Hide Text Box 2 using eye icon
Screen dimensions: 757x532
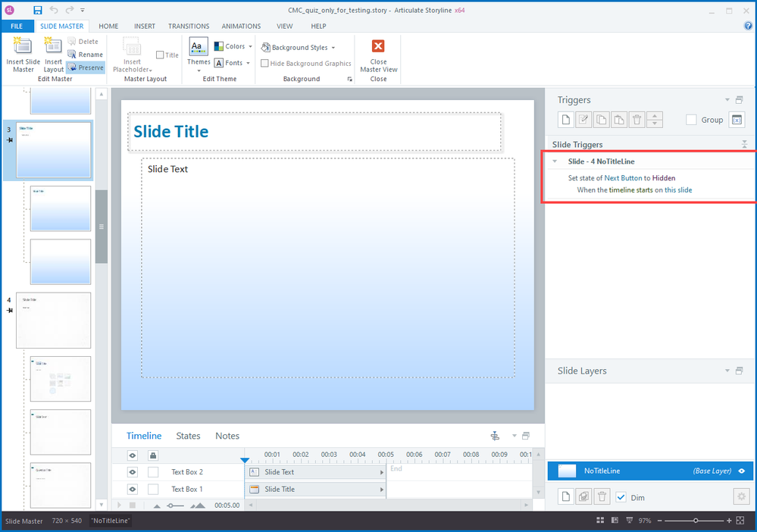[133, 472]
